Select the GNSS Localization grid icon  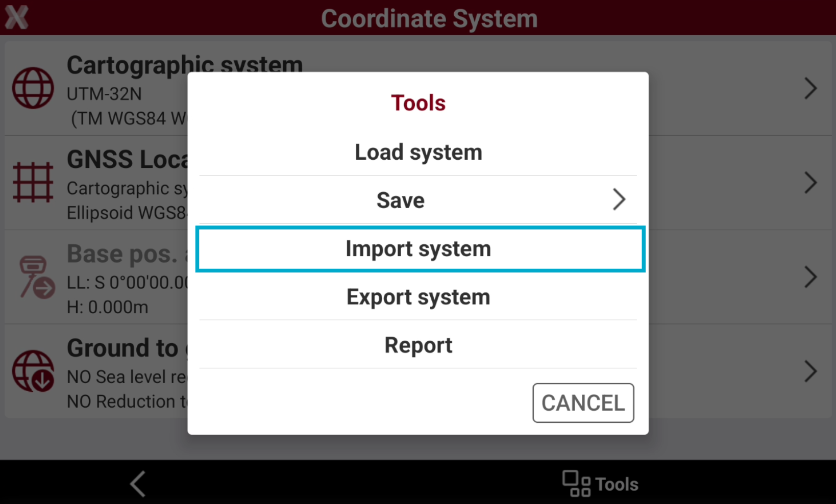(x=33, y=182)
